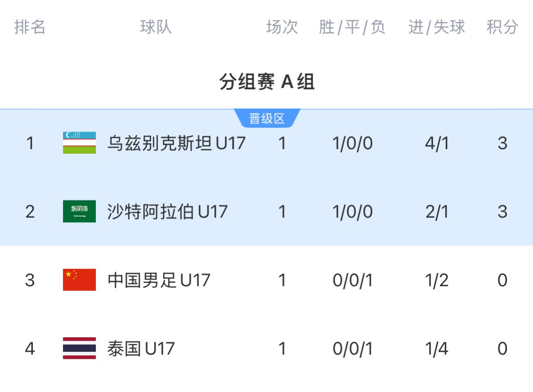The height and width of the screenshot is (392, 533).
Task: Tap the 晋级区 badge
Action: 267,119
